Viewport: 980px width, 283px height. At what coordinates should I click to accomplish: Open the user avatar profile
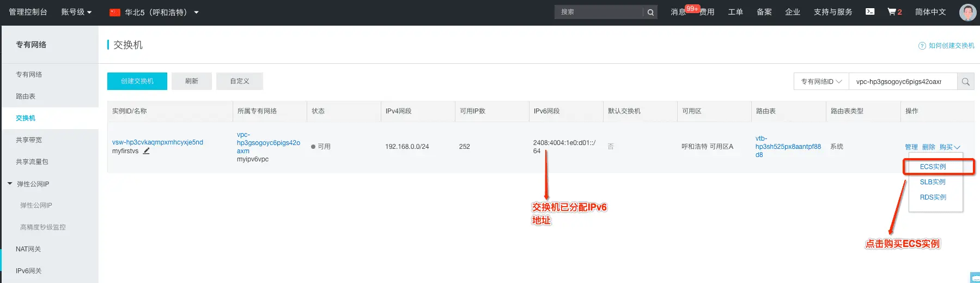(967, 12)
